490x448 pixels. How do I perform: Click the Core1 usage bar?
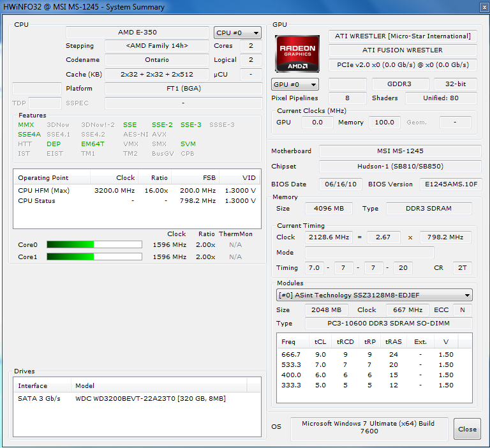tap(94, 257)
